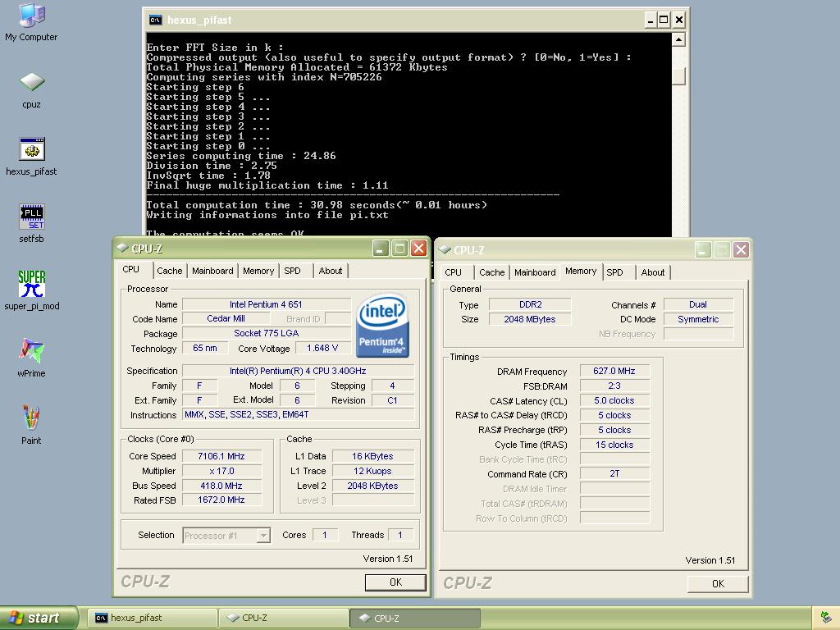Image resolution: width=840 pixels, height=630 pixels.
Task: Click the right CPU-Z window title icon
Action: click(445, 249)
